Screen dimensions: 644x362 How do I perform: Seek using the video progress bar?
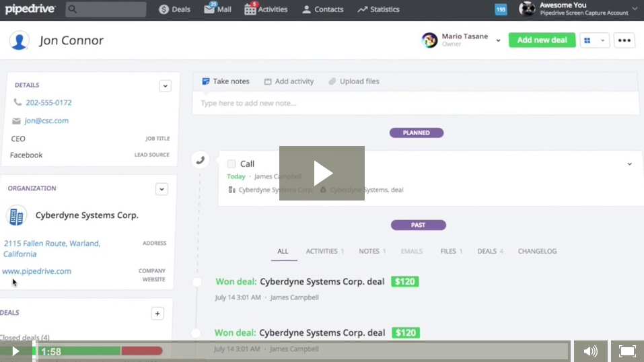(303, 351)
